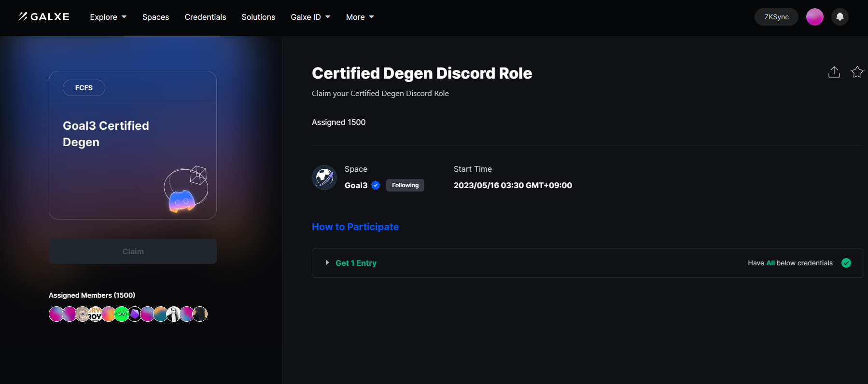Click the Claim your Certified Degen Discord Role subtitle
Viewport: 868px width, 384px height.
380,94
